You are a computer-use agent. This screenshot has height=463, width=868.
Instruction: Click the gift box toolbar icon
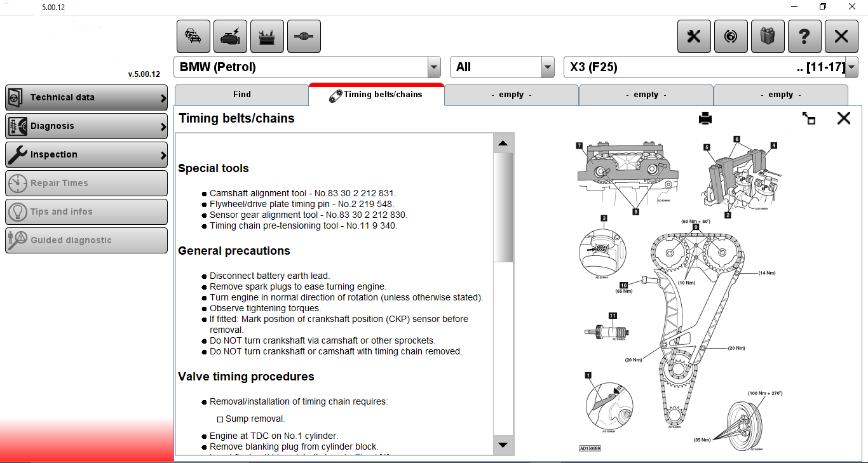(768, 36)
